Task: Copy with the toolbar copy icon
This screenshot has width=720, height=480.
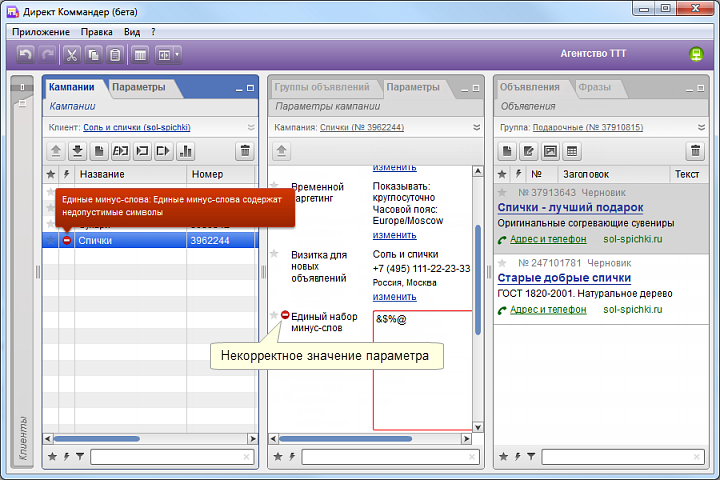Action: point(93,55)
